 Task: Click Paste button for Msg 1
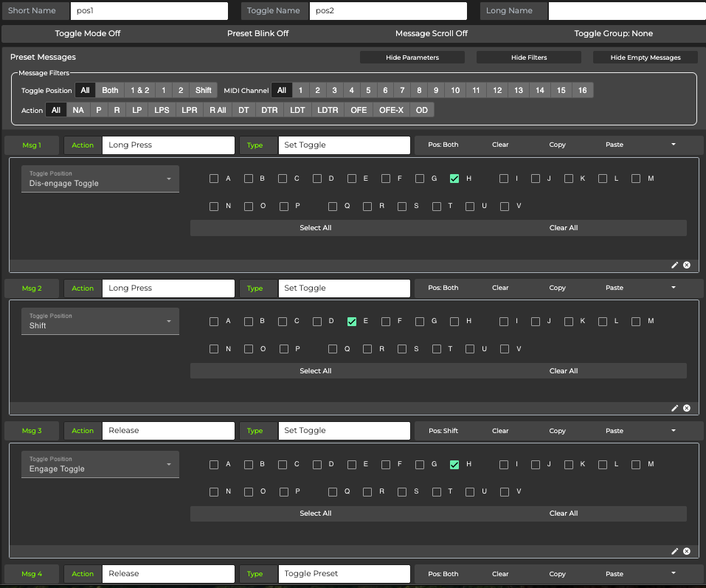pos(614,145)
